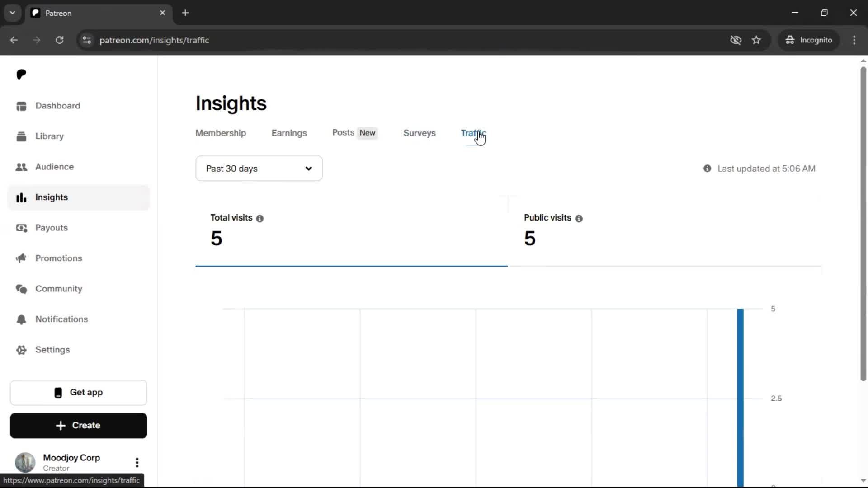Expand the Past 30 days dropdown
Image resolution: width=868 pixels, height=488 pixels.
[259, 169]
